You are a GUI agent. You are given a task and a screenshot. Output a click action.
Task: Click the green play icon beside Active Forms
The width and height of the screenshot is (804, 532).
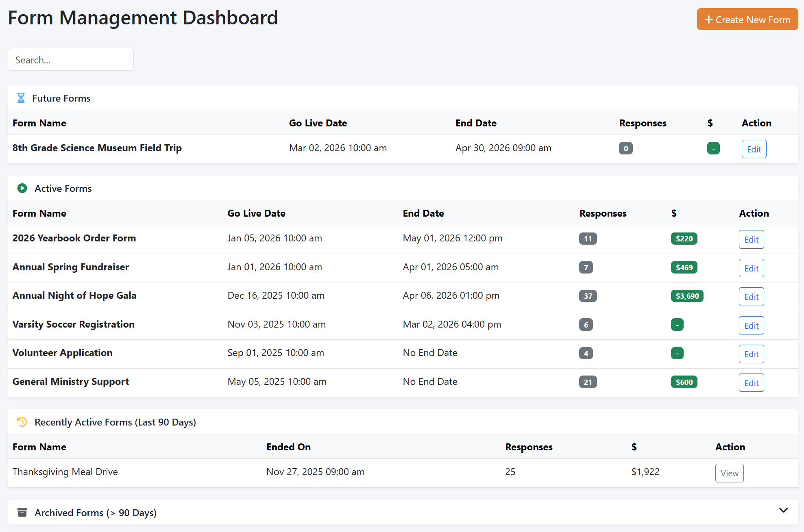click(22, 188)
